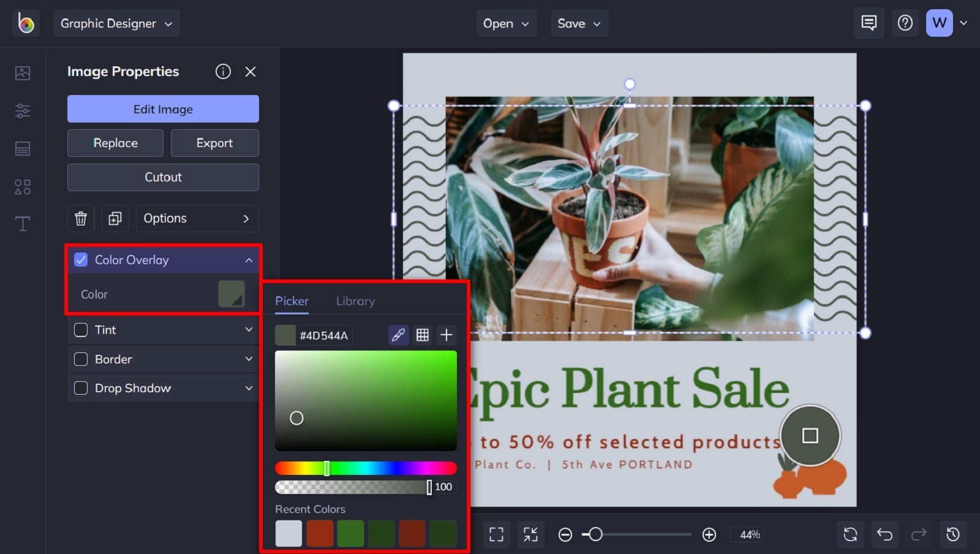Duplicate the selected image with the copy icon

[x=115, y=218]
